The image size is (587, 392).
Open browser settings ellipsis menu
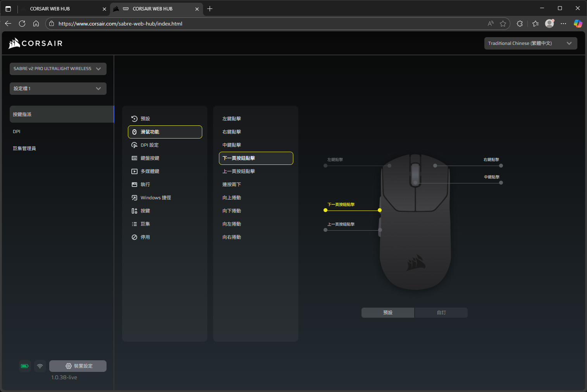coord(563,24)
